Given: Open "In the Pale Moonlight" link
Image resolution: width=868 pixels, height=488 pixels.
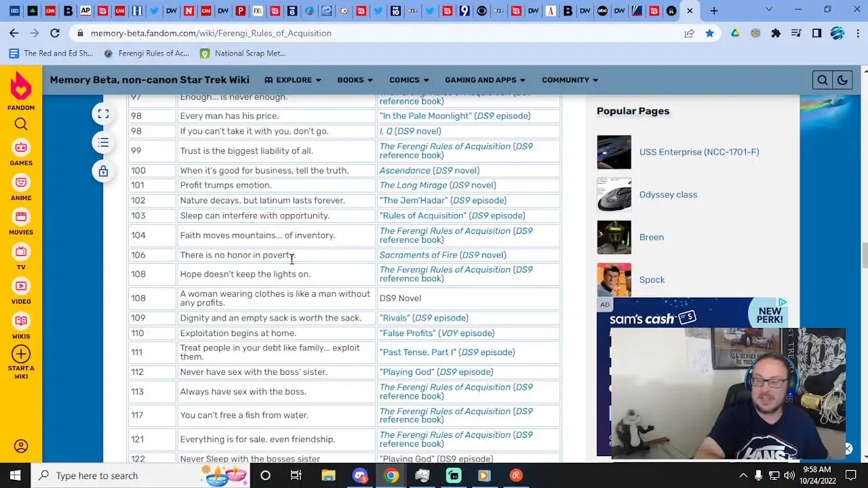Looking at the screenshot, I should tap(425, 116).
